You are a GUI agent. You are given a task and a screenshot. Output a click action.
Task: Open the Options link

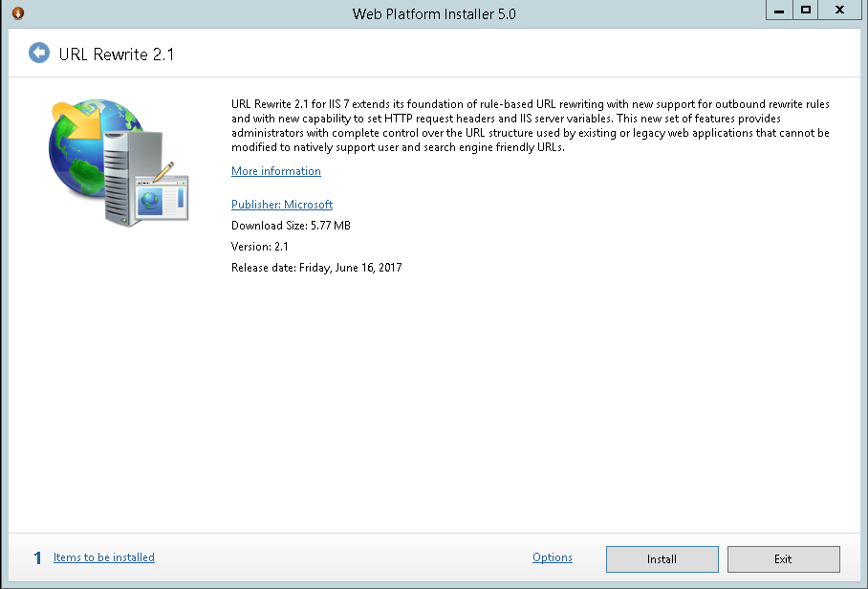pos(552,557)
